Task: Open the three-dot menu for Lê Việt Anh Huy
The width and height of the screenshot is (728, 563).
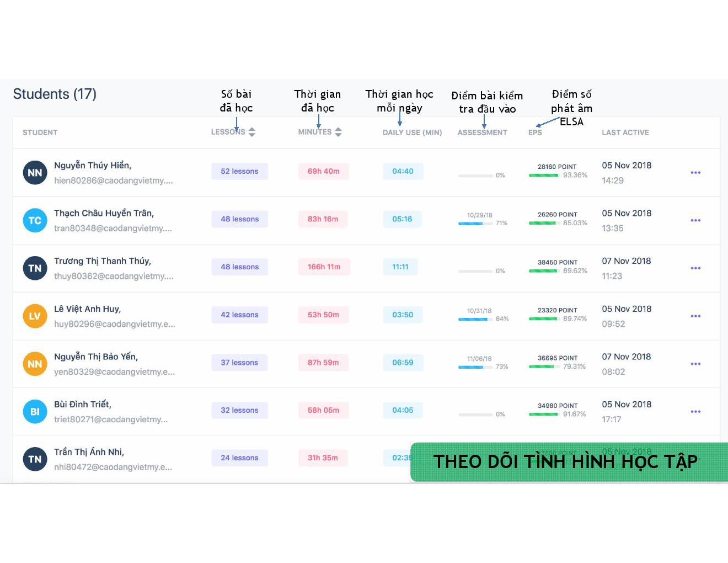Action: [x=695, y=316]
